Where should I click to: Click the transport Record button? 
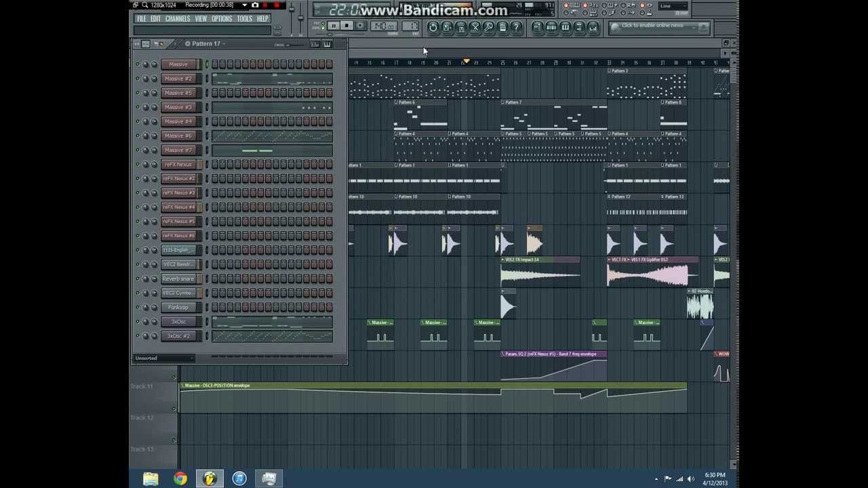(360, 26)
